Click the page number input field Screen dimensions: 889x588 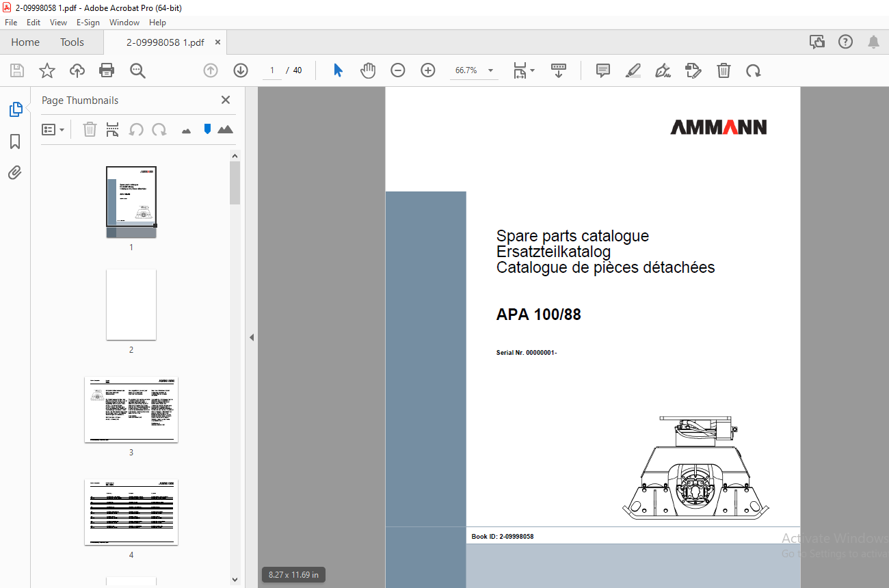pos(271,70)
